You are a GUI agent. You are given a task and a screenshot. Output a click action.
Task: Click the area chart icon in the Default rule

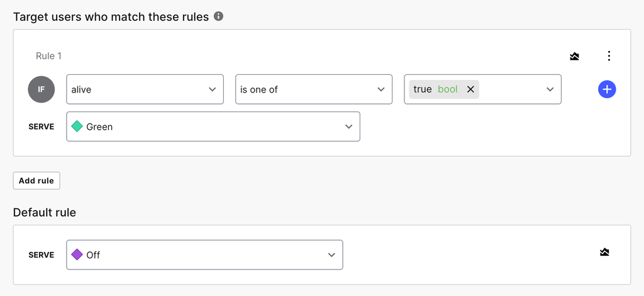[x=604, y=253]
